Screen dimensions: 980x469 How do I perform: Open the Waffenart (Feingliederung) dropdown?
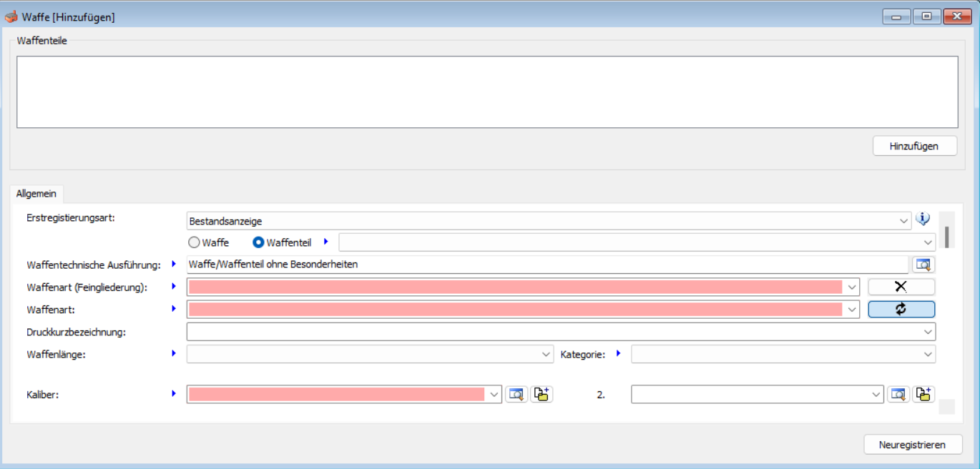pos(851,287)
